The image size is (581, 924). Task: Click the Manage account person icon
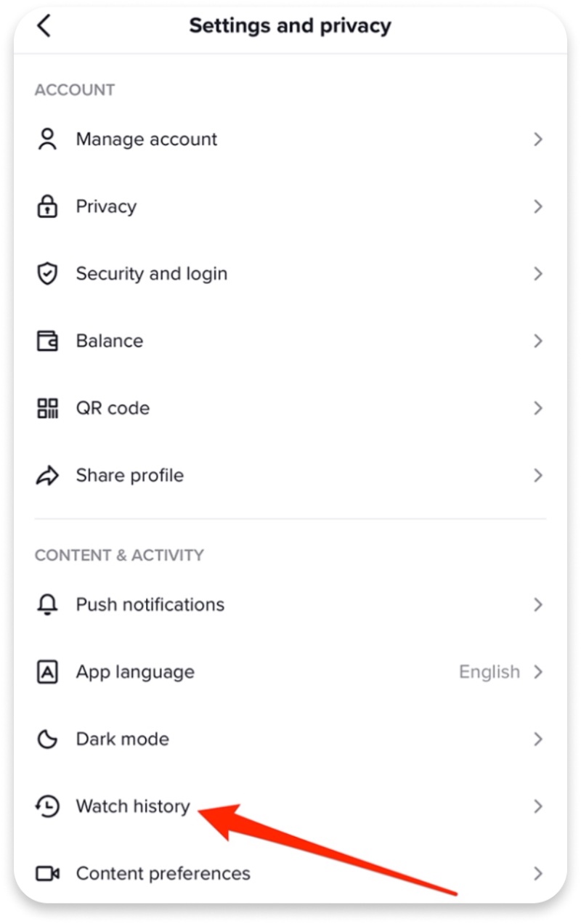(47, 139)
